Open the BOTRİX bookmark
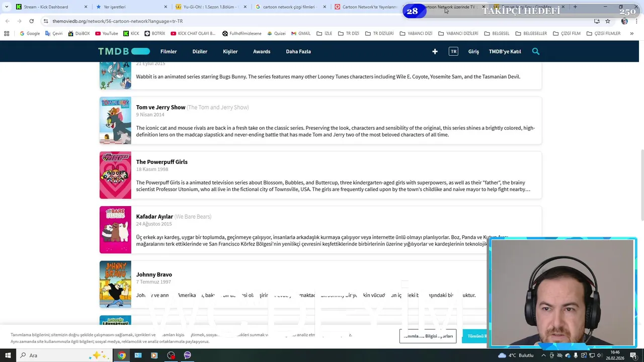Image resolution: width=644 pixels, height=362 pixels. pos(154,33)
